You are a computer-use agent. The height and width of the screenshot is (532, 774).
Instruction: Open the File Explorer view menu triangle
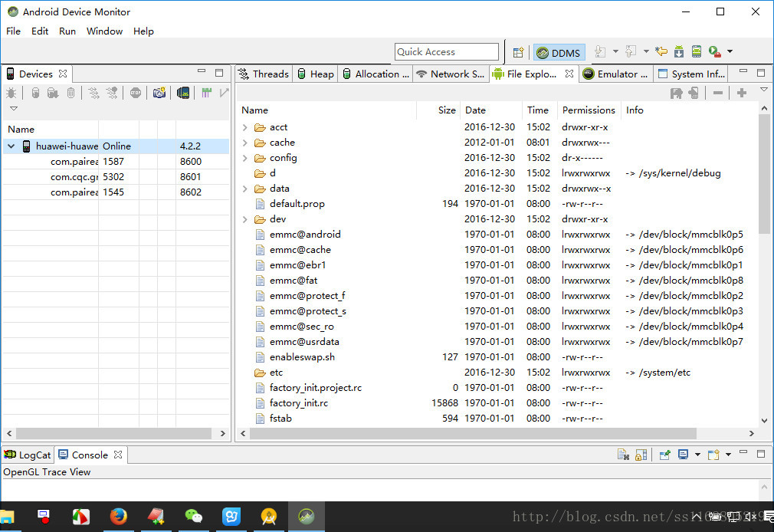pos(763,90)
